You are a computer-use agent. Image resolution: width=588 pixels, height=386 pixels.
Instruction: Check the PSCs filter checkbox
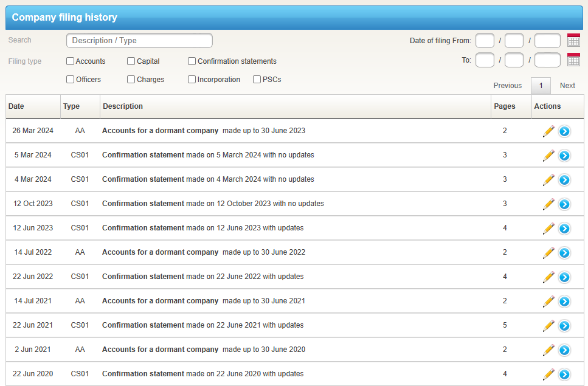(x=257, y=80)
